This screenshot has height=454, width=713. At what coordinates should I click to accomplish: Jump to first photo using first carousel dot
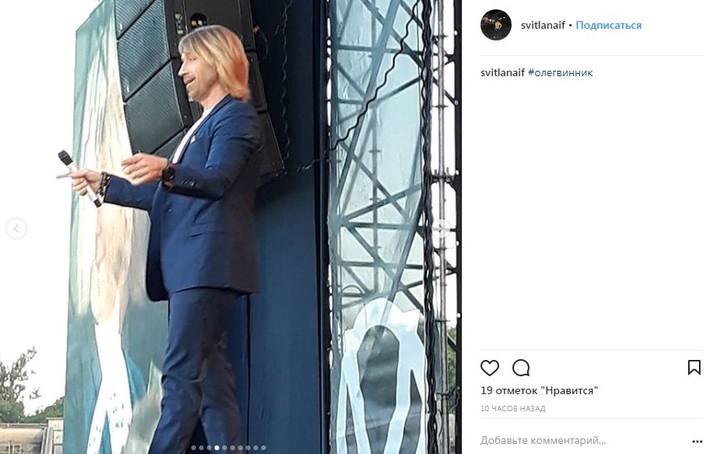pyautogui.click(x=194, y=448)
